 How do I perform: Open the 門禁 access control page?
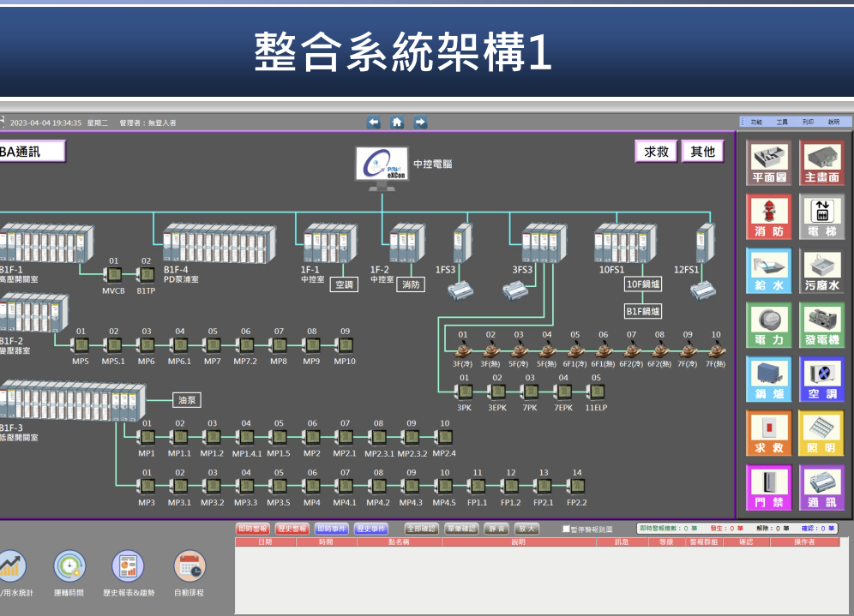[767, 487]
